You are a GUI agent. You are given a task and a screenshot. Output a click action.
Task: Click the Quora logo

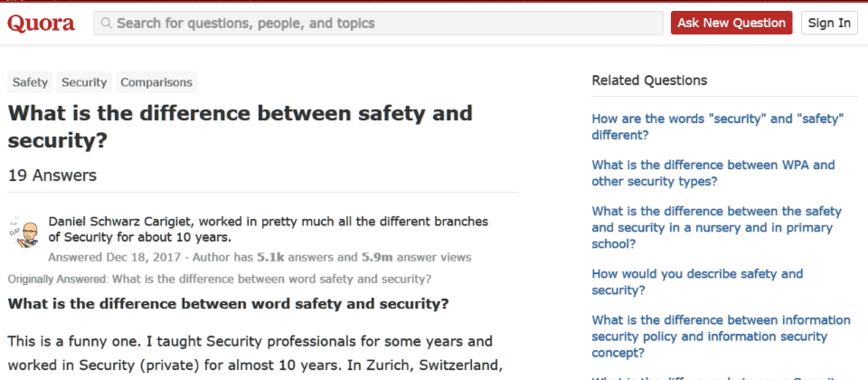[x=41, y=24]
